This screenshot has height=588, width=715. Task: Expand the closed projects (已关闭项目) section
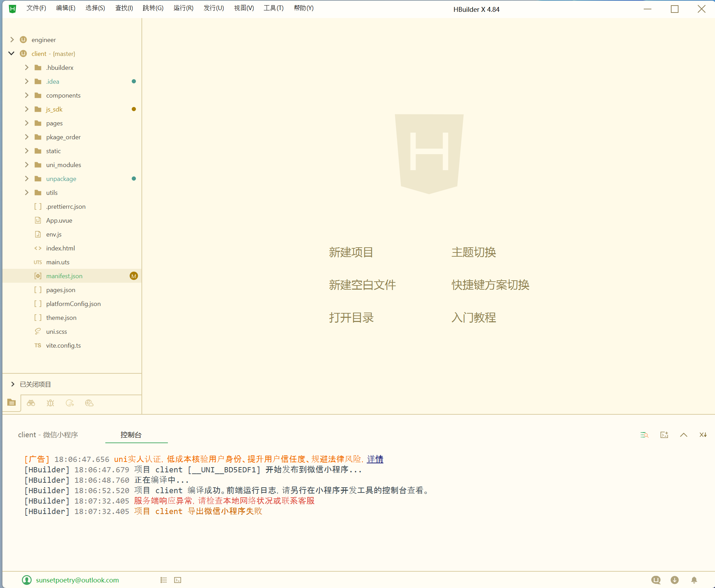pyautogui.click(x=13, y=384)
